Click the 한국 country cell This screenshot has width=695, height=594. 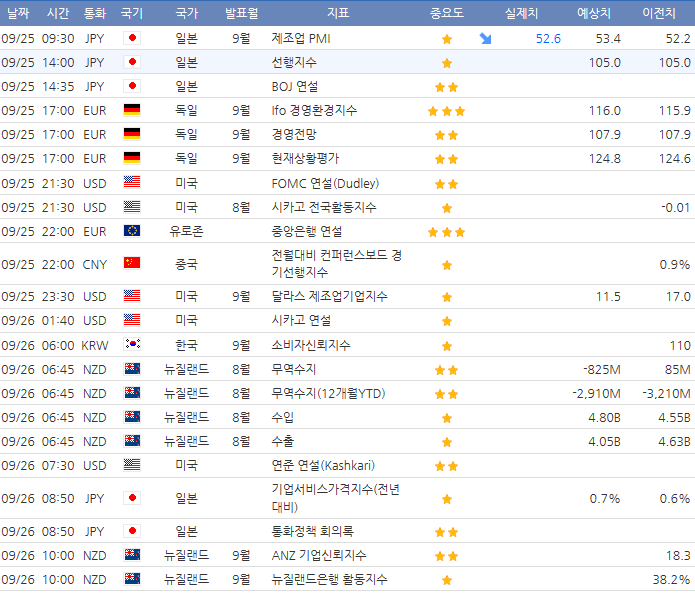[x=186, y=345]
